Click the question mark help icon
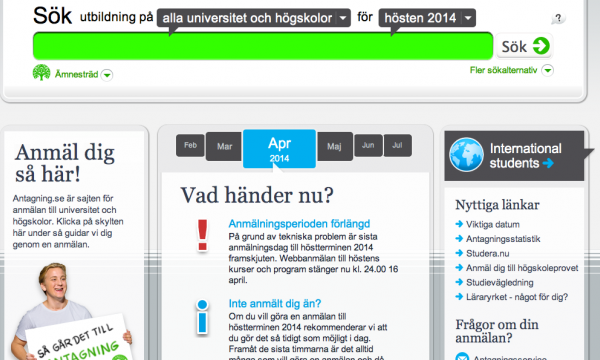Viewport: 600px width, 360px height. (x=558, y=18)
